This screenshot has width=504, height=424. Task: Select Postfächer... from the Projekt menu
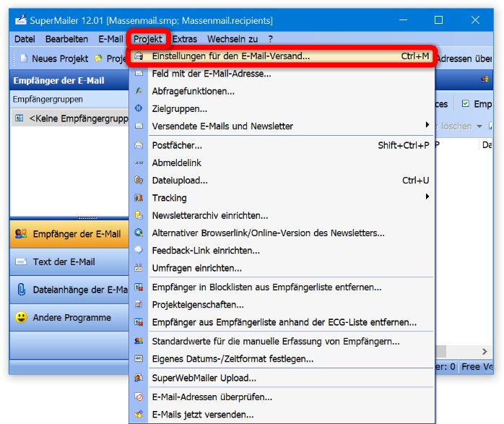pyautogui.click(x=282, y=145)
